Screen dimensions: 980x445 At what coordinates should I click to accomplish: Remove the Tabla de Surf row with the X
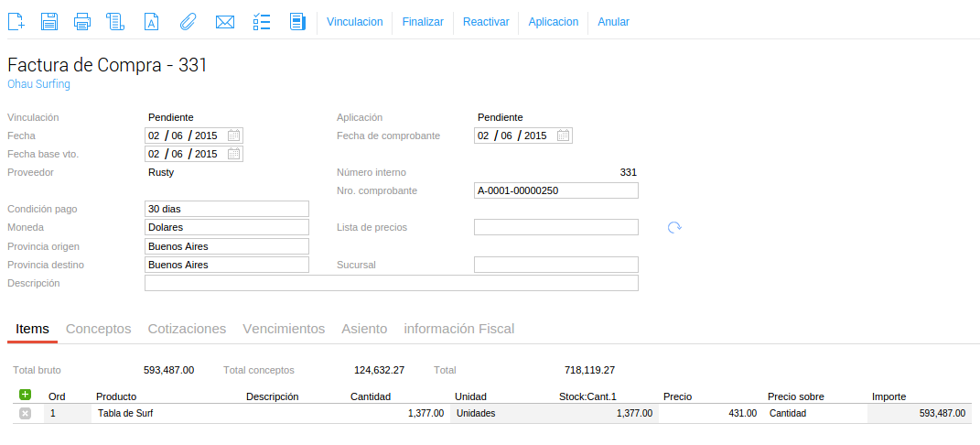[x=25, y=413]
